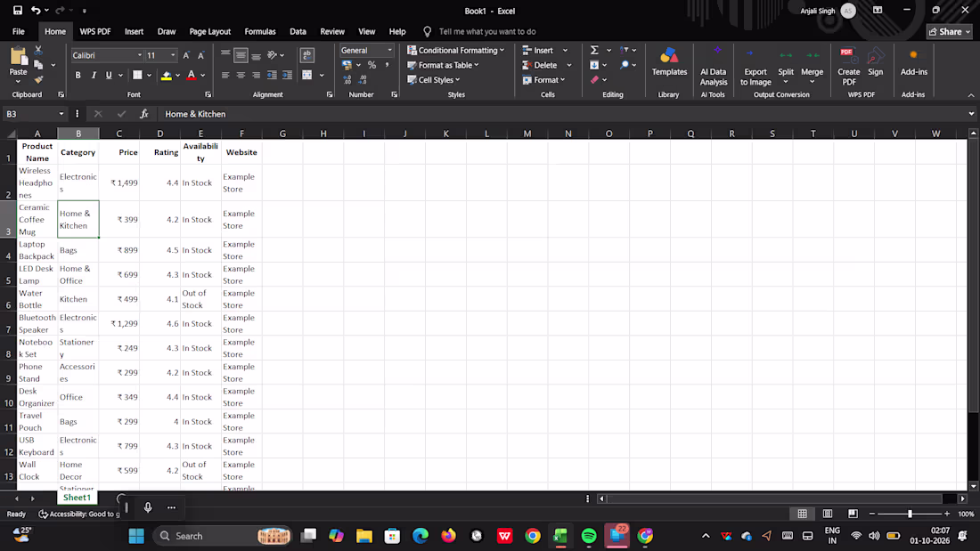Switch to the WPS PDF tab
Screen dimensions: 980x551
point(95,31)
